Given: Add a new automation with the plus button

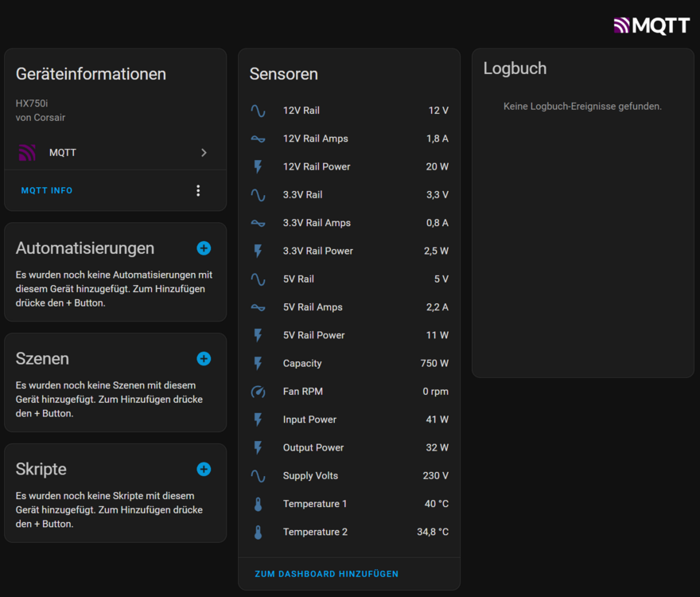Looking at the screenshot, I should click(204, 248).
